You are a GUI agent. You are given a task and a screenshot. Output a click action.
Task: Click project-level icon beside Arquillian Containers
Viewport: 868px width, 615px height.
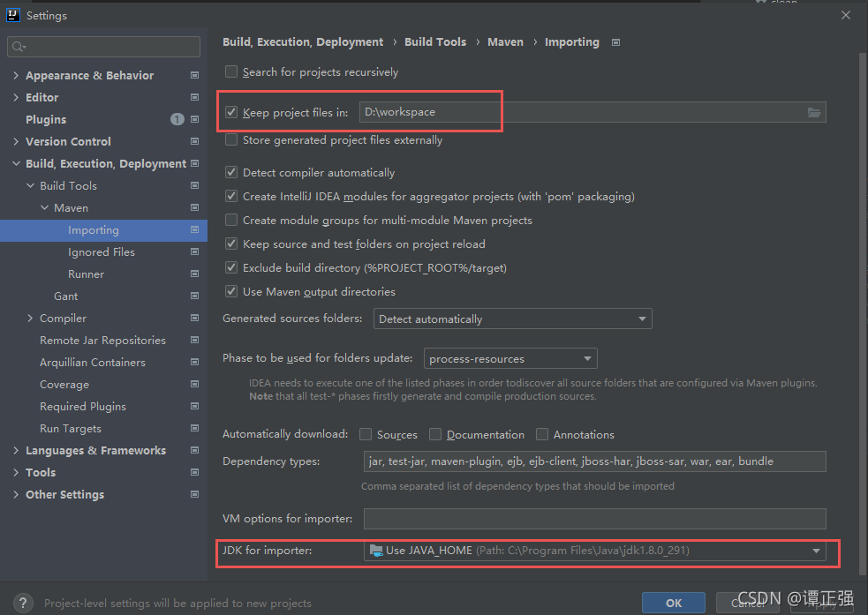pyautogui.click(x=195, y=363)
